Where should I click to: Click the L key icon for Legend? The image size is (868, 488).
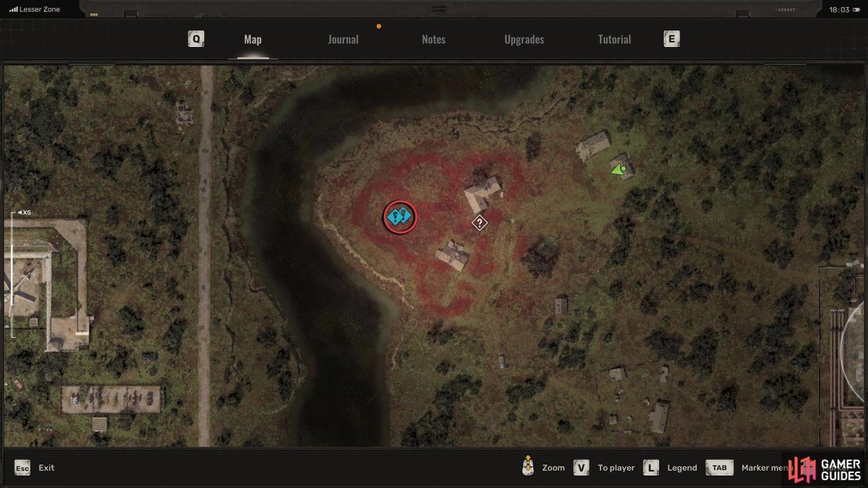[651, 468]
